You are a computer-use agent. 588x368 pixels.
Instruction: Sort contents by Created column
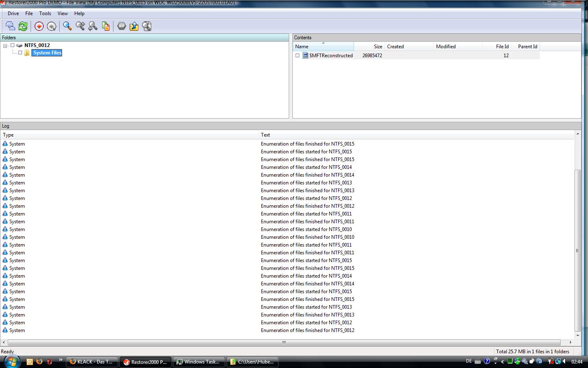point(409,46)
